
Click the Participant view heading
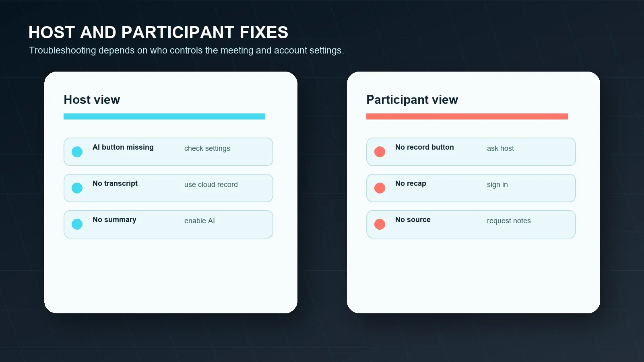412,100
